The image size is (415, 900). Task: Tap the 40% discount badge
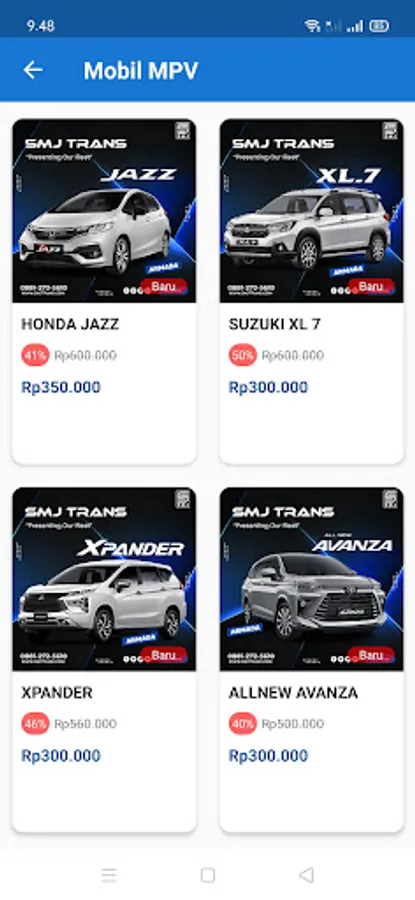tap(243, 724)
